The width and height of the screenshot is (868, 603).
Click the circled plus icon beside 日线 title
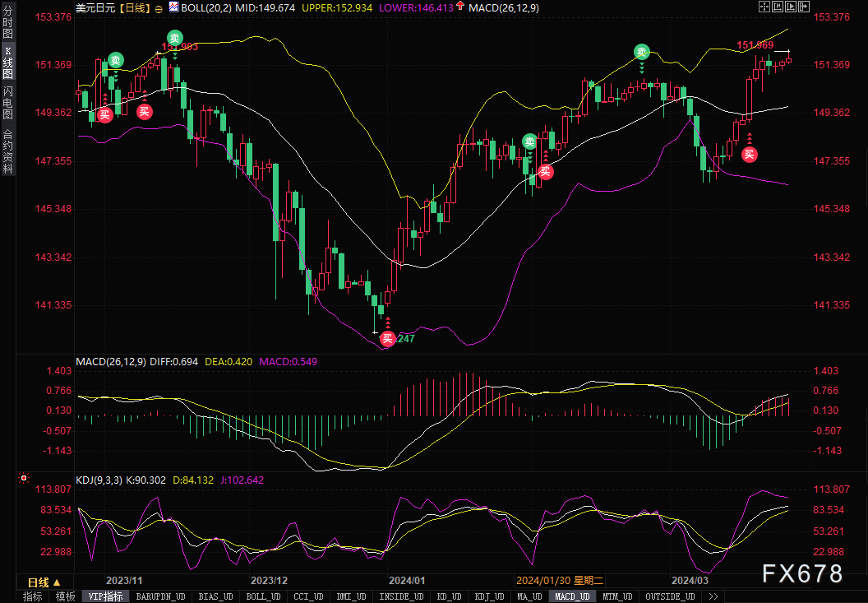[159, 7]
